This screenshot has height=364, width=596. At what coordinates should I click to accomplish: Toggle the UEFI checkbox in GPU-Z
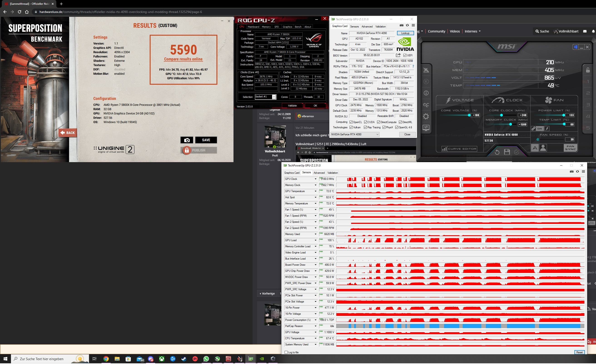tap(405, 55)
